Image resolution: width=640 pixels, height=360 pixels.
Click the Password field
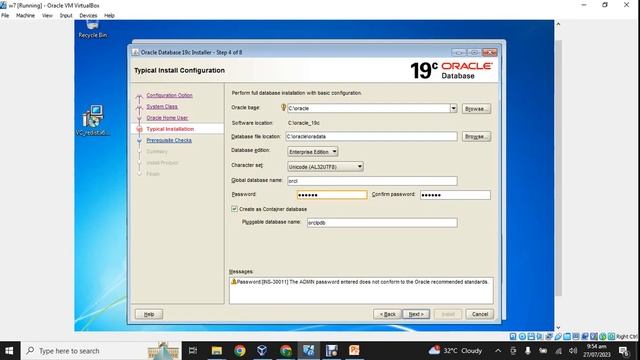click(x=332, y=195)
